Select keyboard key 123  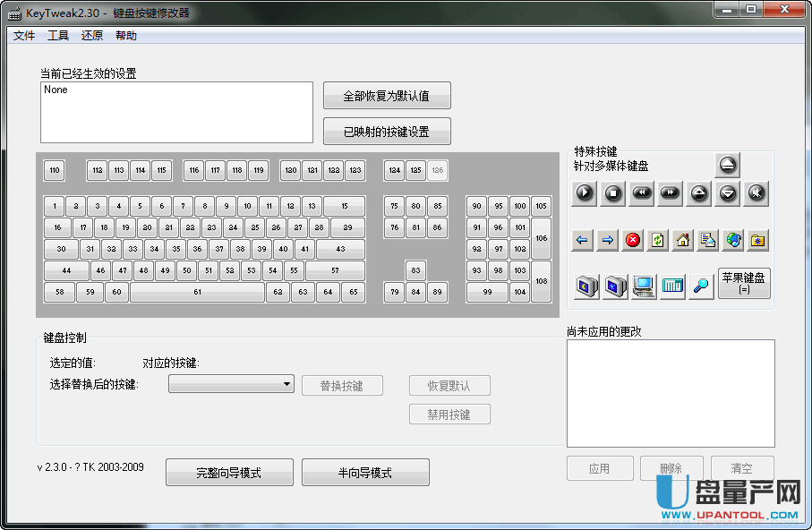click(355, 170)
